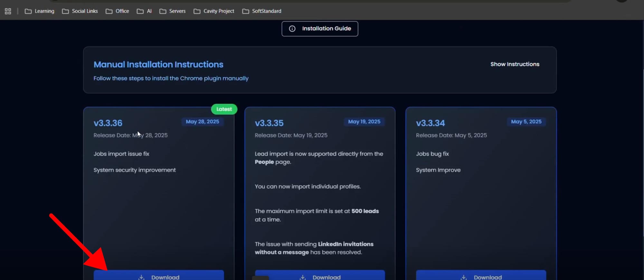Click the May 5, 2025 date badge
Screen dimensions: 644x280
click(x=526, y=122)
